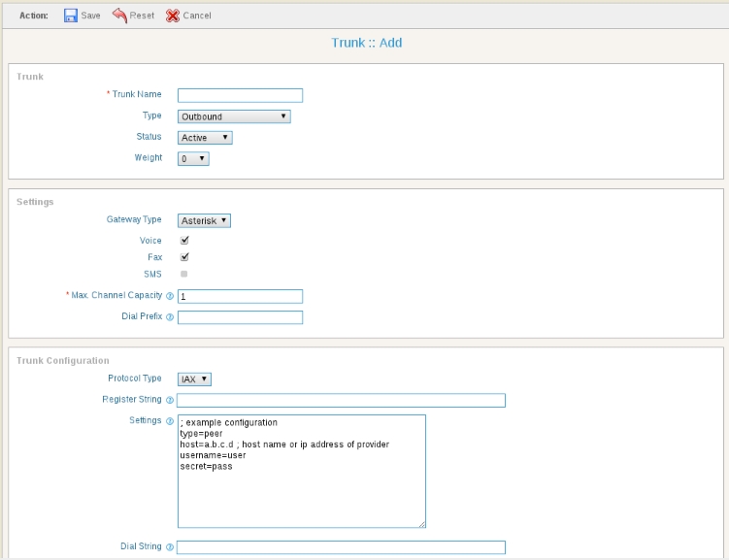Click the 'Voice' checkbox label
Image resolution: width=729 pixels, height=560 pixels.
[x=150, y=241]
